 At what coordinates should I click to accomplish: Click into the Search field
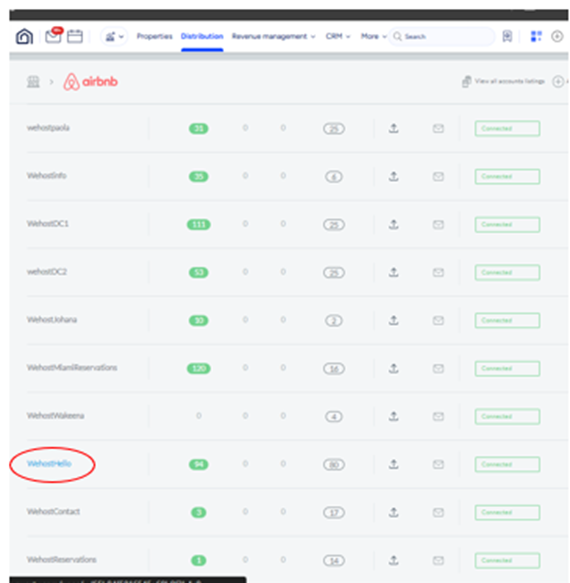point(441,36)
